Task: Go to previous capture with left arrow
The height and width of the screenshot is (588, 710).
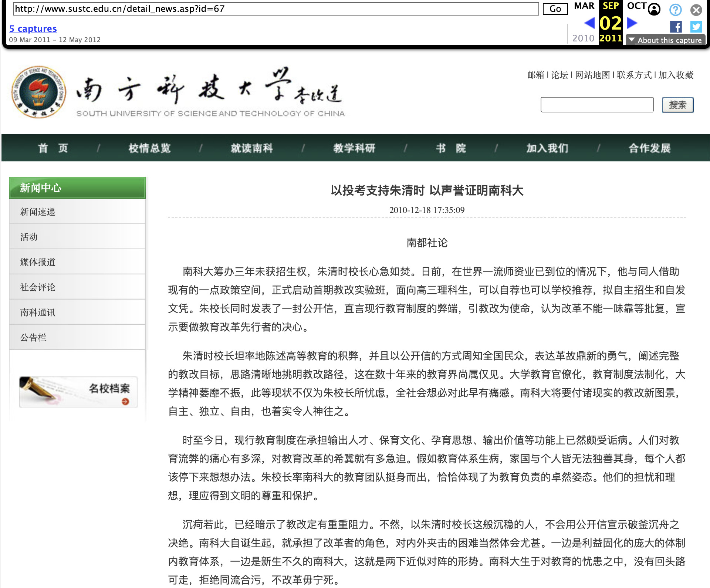Action: tap(589, 23)
